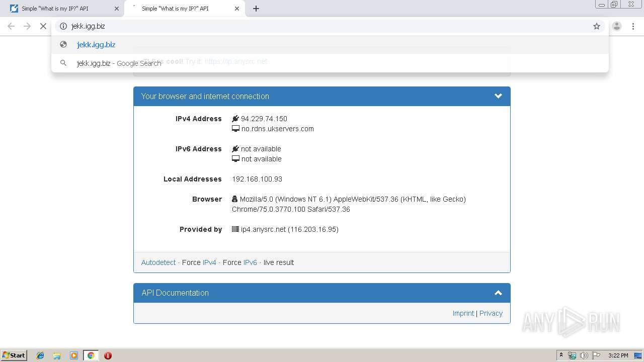Close the first "What is my IP?" tab
This screenshot has width=644, height=362.
[x=117, y=9]
